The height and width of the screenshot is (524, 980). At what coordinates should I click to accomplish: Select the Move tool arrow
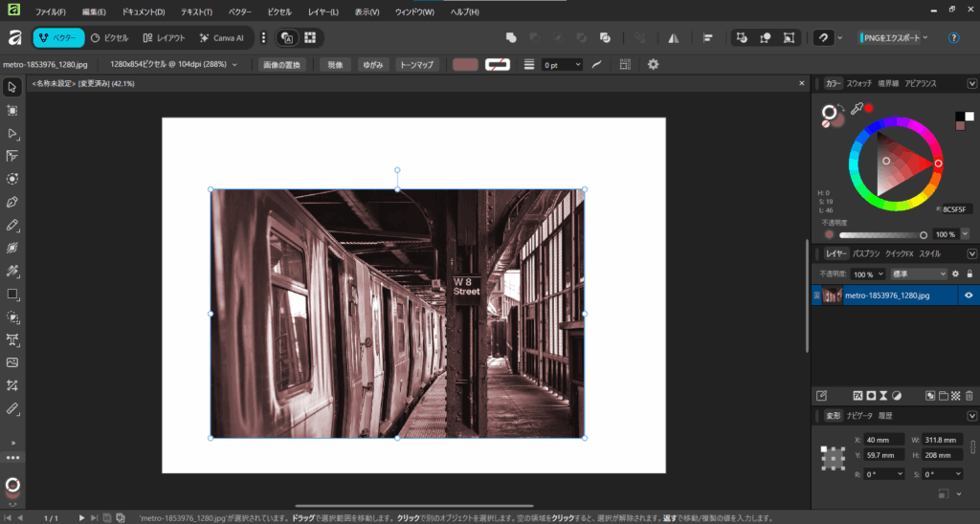click(x=12, y=87)
